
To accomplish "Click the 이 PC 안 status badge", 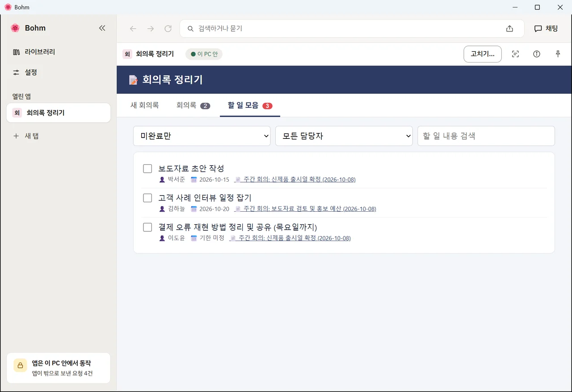I will pos(204,54).
